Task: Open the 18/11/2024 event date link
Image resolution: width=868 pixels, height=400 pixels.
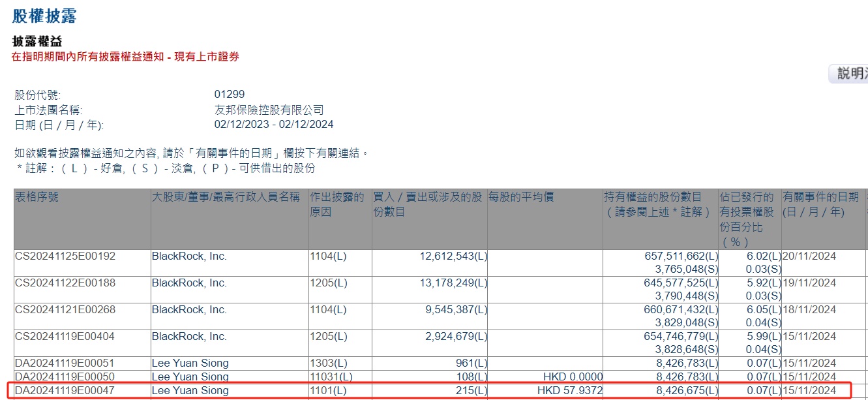Action: point(809,310)
